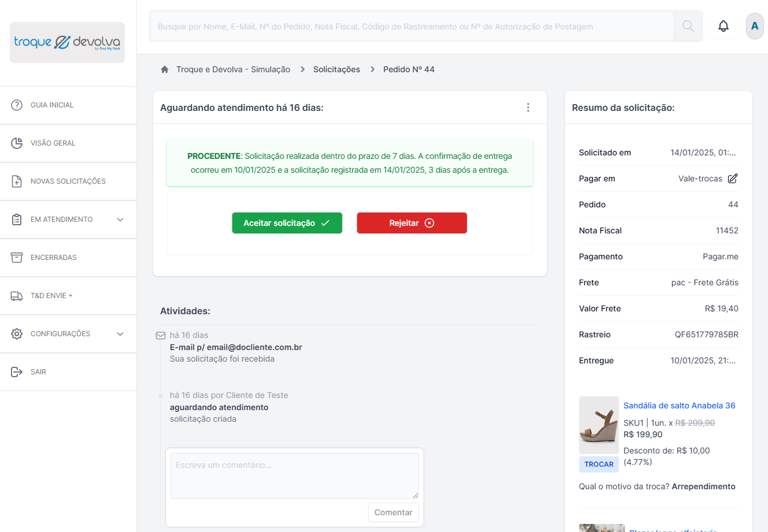Expand the Em Atendimento section
This screenshot has width=768, height=532.
pyautogui.click(x=120, y=220)
